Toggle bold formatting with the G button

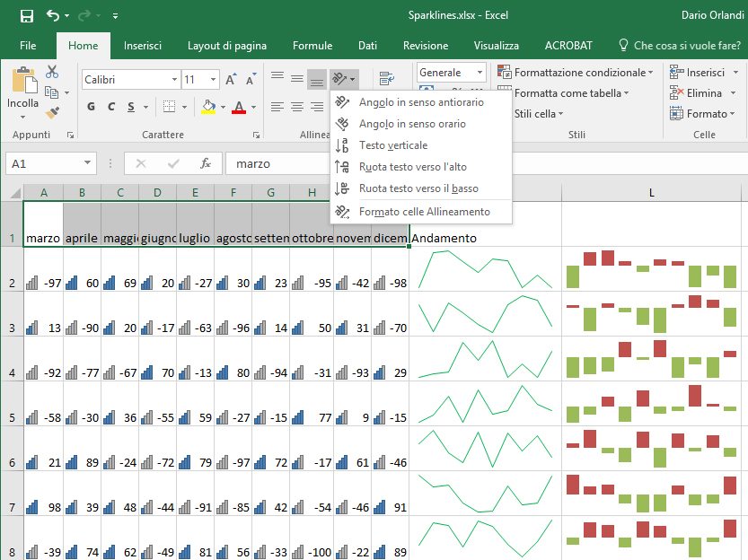tap(91, 107)
